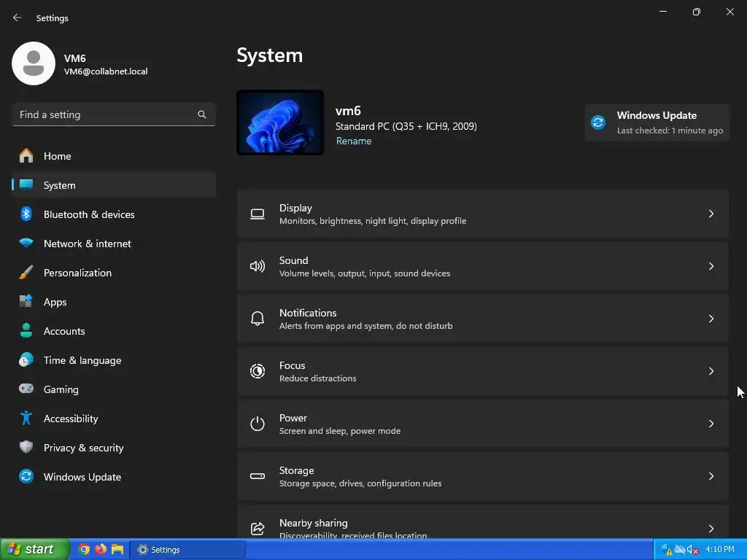Open the Windows Update status card
This screenshot has width=747, height=560.
[x=657, y=122]
